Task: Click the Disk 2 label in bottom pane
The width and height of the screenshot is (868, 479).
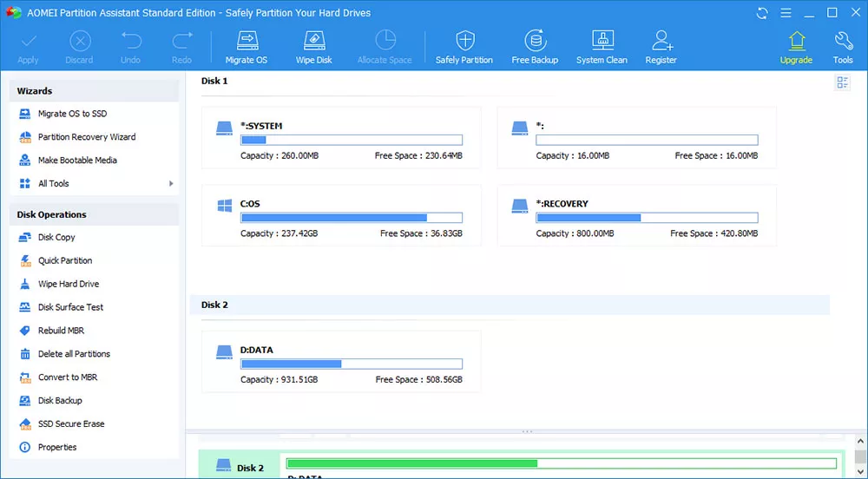Action: (250, 468)
